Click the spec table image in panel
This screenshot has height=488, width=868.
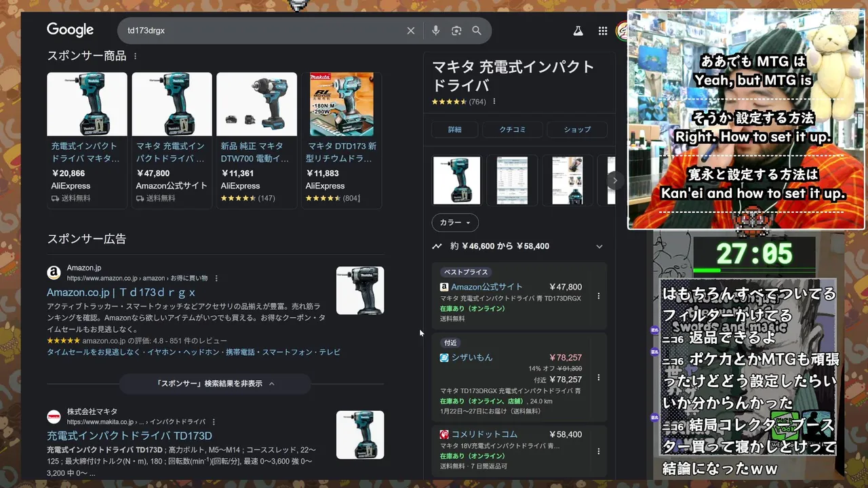click(512, 180)
